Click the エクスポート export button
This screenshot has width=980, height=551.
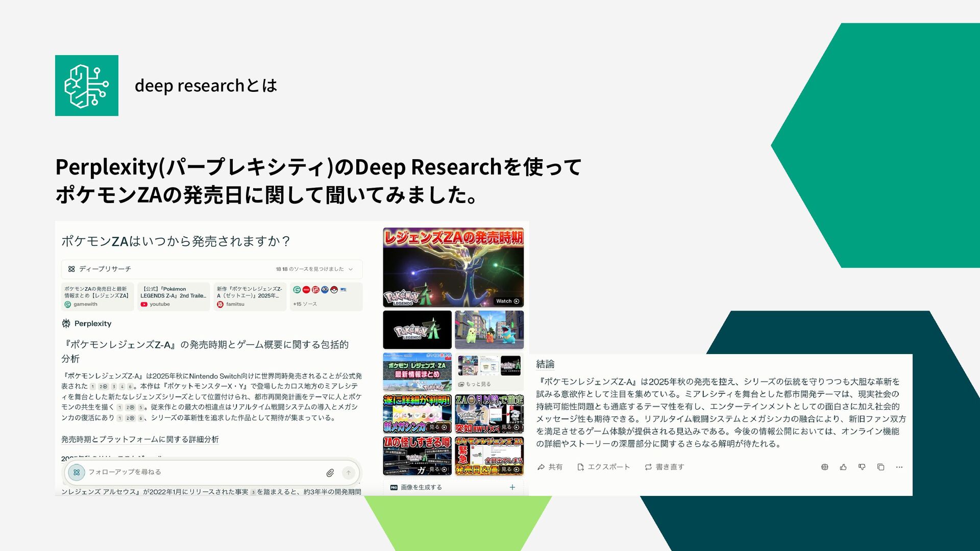click(x=603, y=467)
